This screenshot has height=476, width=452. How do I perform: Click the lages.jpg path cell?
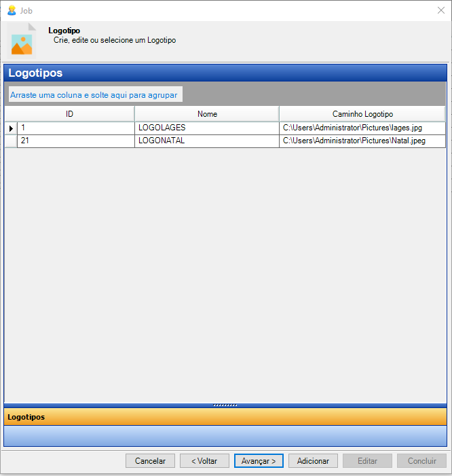pyautogui.click(x=362, y=128)
